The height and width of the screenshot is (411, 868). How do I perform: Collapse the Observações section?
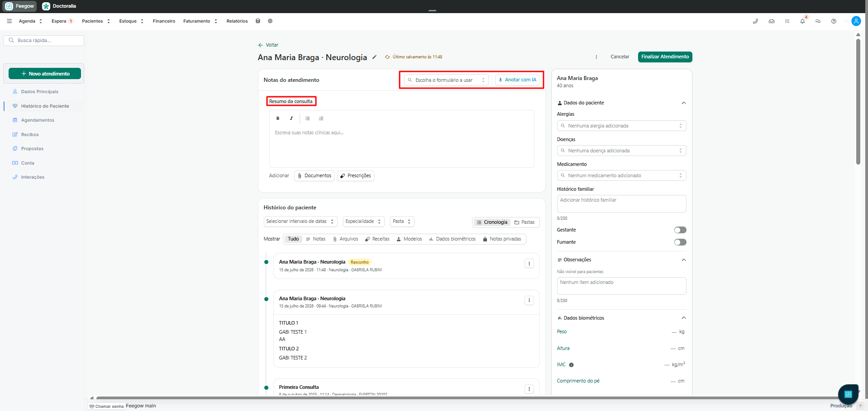683,260
